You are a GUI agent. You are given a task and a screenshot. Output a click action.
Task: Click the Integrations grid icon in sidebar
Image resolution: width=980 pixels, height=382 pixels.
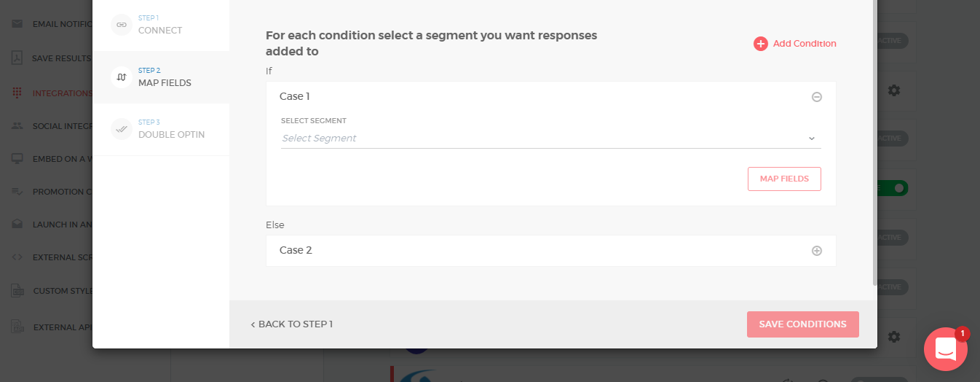tap(17, 93)
